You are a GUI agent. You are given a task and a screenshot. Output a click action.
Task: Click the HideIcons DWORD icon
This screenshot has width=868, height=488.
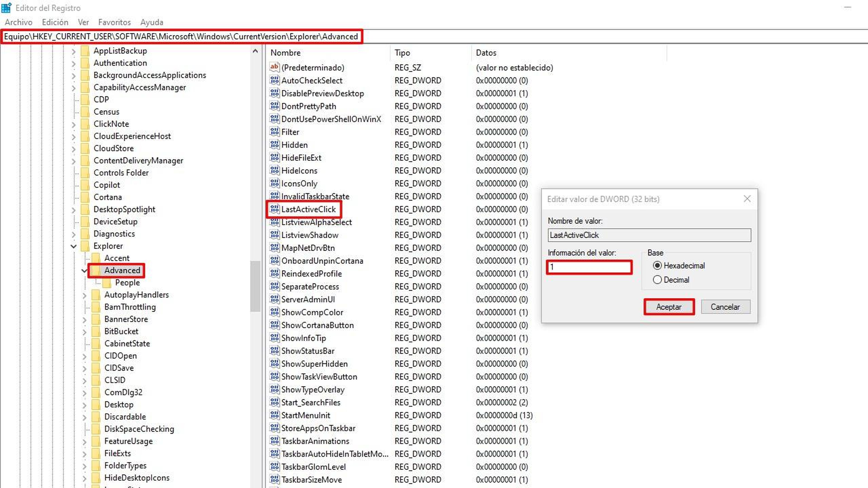pos(274,170)
